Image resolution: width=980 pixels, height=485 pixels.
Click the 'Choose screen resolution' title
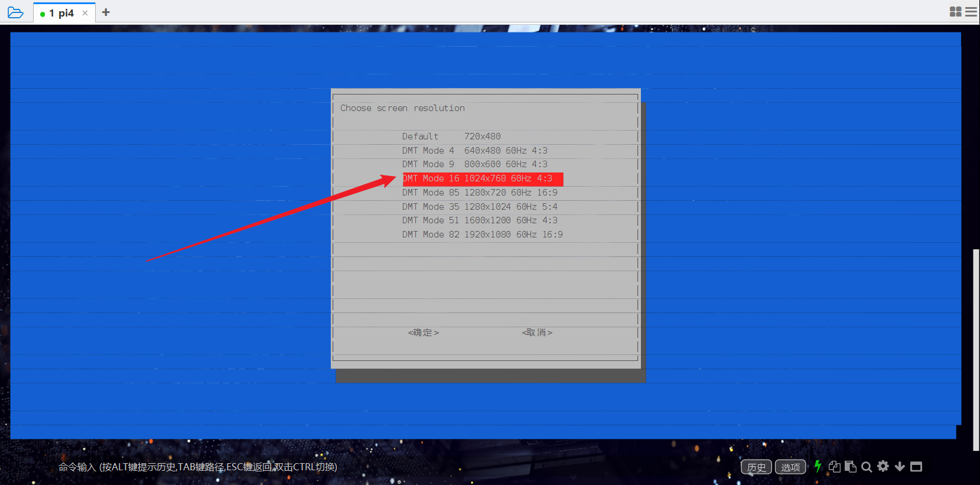pos(402,108)
